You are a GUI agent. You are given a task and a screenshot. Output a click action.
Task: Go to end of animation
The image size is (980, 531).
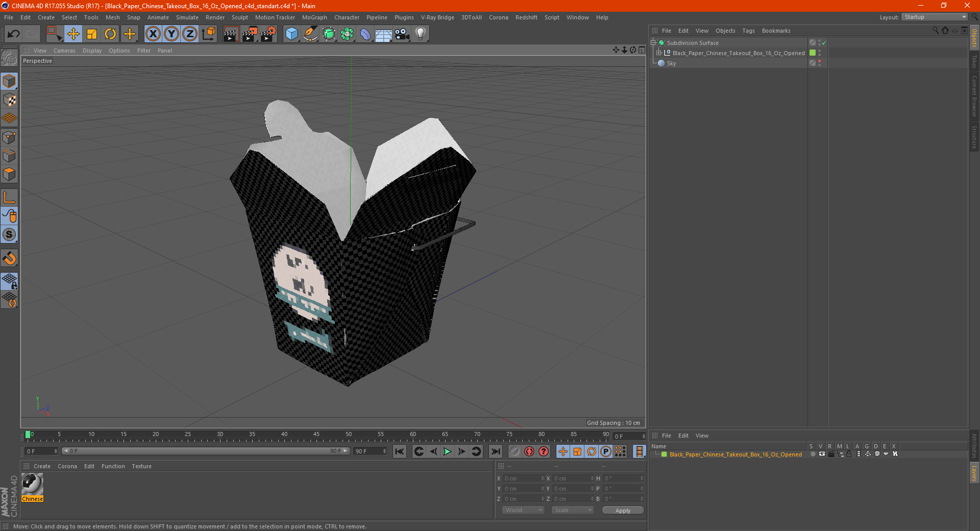(496, 451)
